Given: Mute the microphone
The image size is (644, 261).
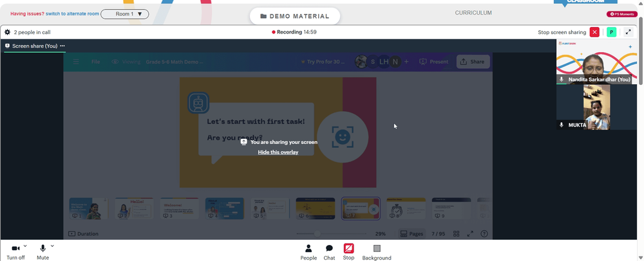Looking at the screenshot, I should pos(43,253).
